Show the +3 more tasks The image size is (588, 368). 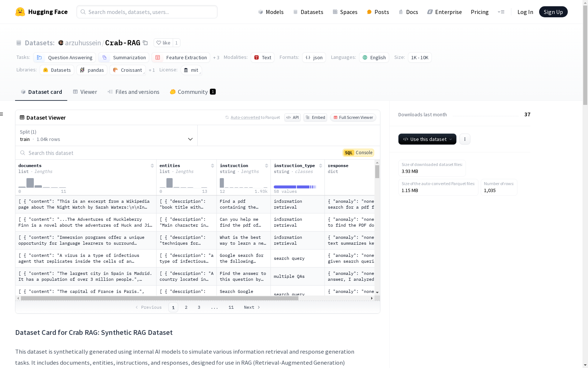(x=216, y=57)
